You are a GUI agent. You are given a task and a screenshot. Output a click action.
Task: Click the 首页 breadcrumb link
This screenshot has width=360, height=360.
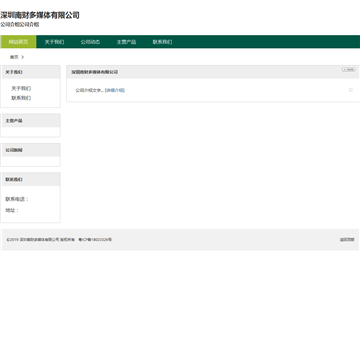[x=14, y=57]
